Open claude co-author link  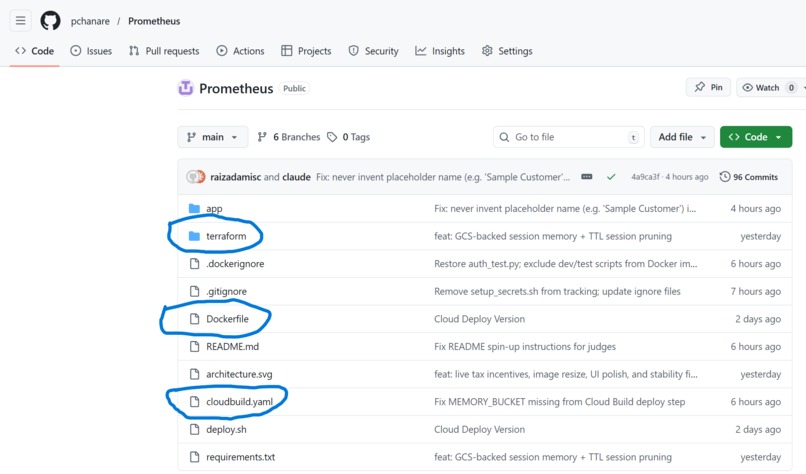point(296,177)
